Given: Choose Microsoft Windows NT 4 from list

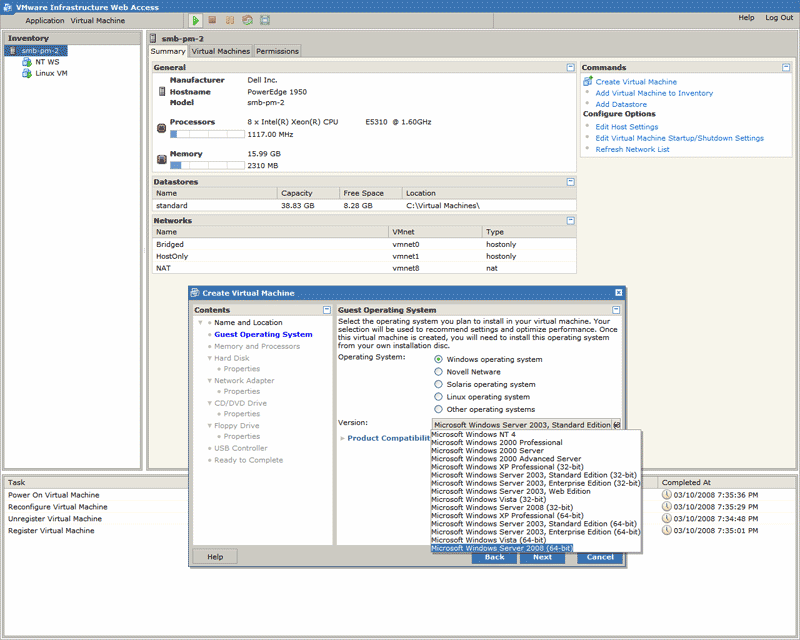Looking at the screenshot, I should [x=473, y=434].
